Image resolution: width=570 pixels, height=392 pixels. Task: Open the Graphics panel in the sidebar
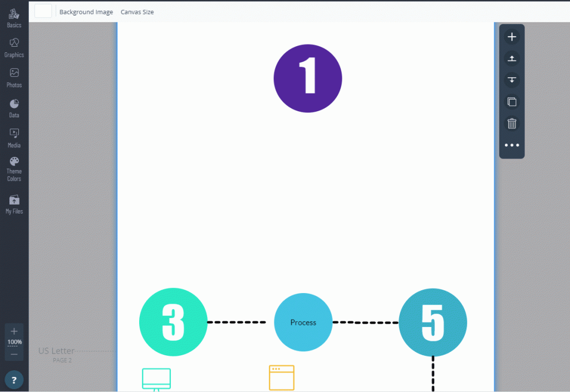pos(14,47)
